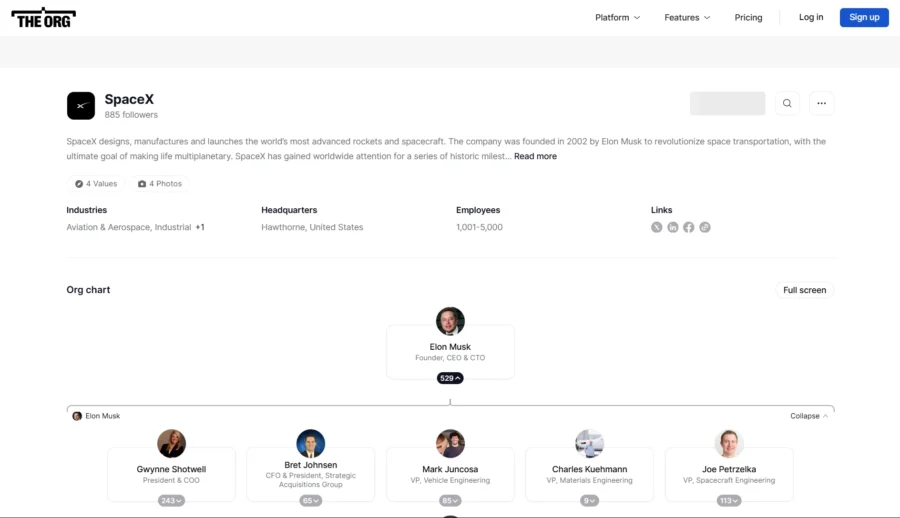Viewport: 900px width, 518px height.
Task: Go to the Pricing page
Action: [748, 18]
